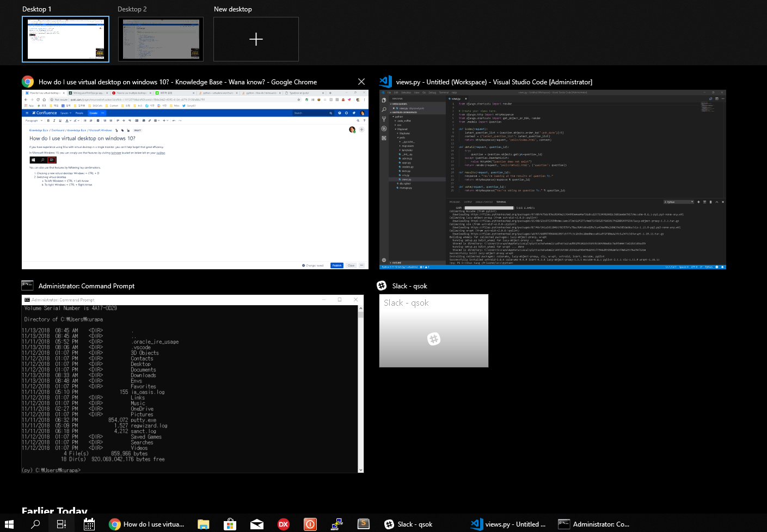The image size is (767, 532).
Task: Click the red circular power icon in the taskbar
Action: [310, 524]
